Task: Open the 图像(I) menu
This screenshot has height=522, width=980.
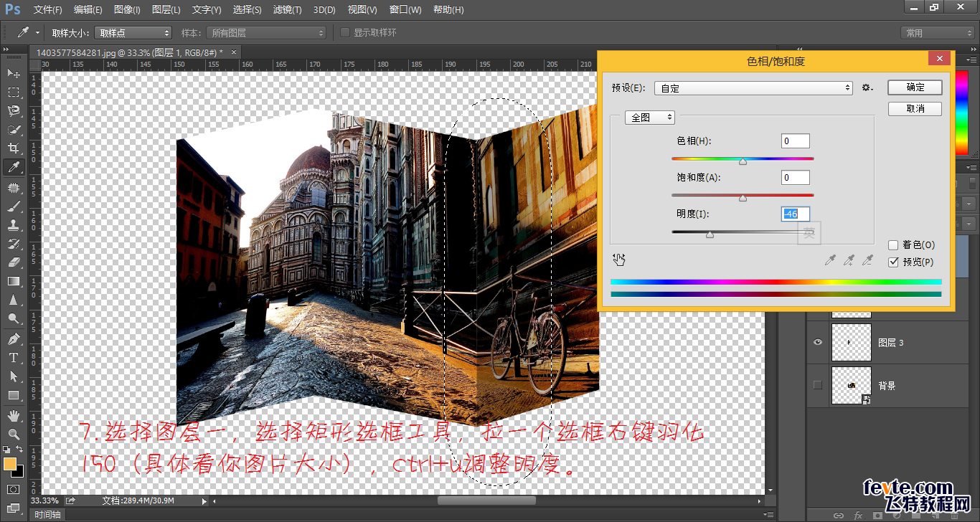Action: tap(127, 10)
